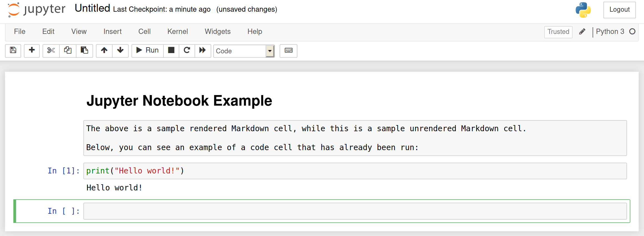Click the Python logo
This screenshot has width=644, height=236.
583,10
